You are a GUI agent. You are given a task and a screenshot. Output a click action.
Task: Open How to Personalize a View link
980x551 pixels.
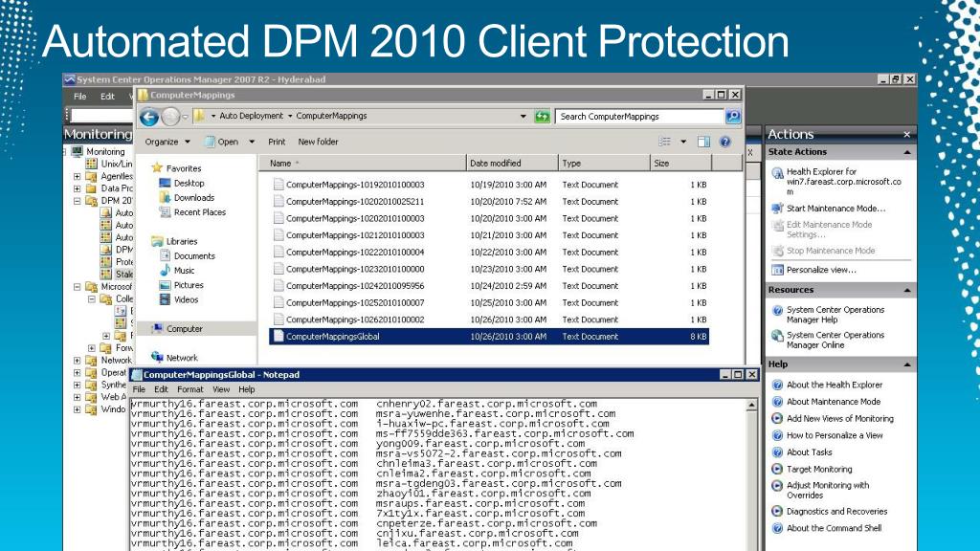(835, 435)
